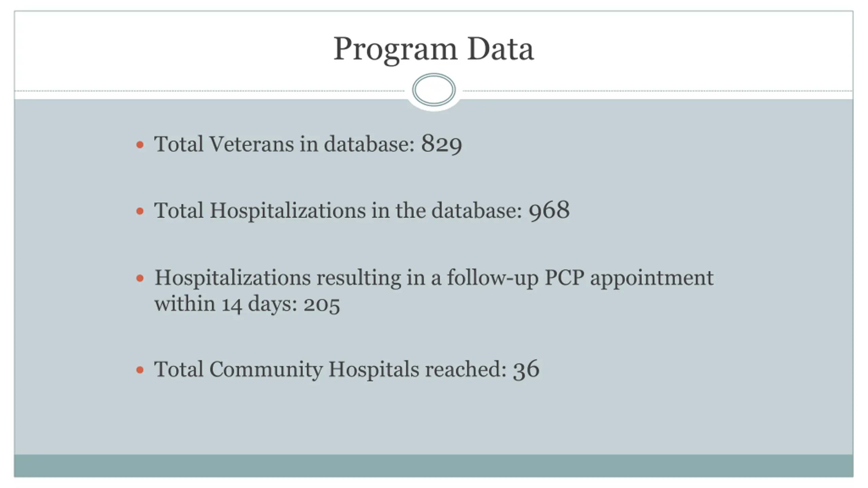
Task: Click the circular ornament below the title
Action: point(434,90)
